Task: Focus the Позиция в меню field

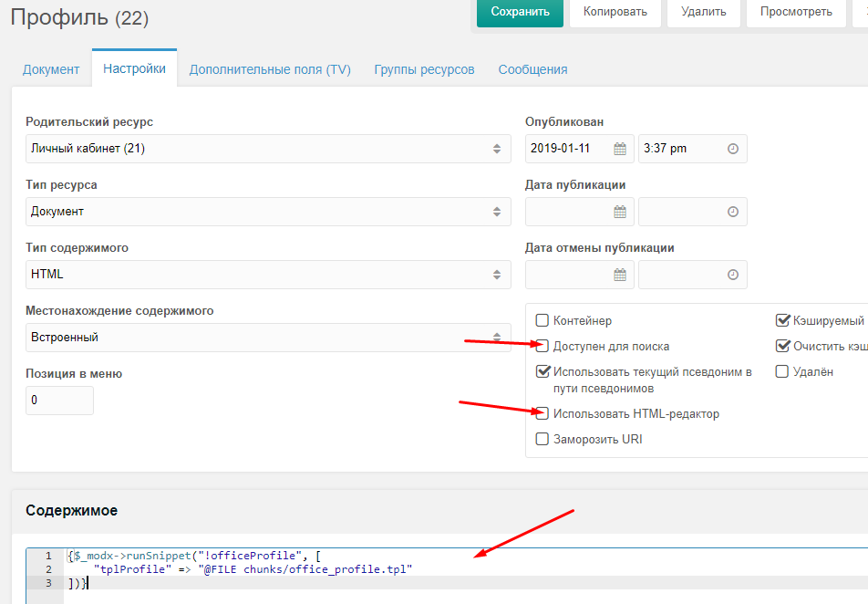Action: [x=60, y=400]
